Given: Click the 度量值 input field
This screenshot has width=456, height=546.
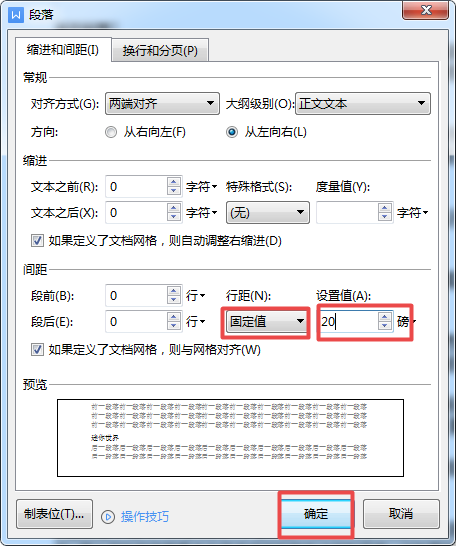Looking at the screenshot, I should tap(347, 212).
